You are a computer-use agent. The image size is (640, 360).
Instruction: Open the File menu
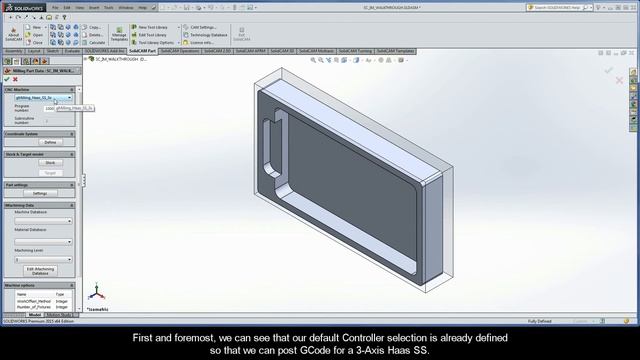(x=55, y=7)
